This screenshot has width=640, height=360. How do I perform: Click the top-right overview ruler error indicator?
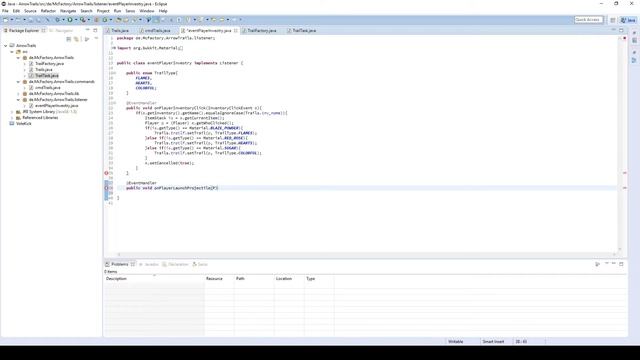[x=624, y=38]
